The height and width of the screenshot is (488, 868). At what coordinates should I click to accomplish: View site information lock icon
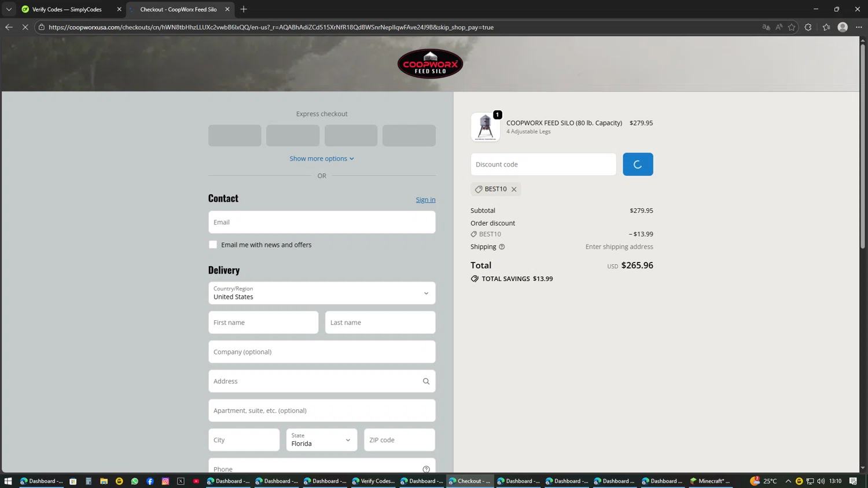[42, 27]
